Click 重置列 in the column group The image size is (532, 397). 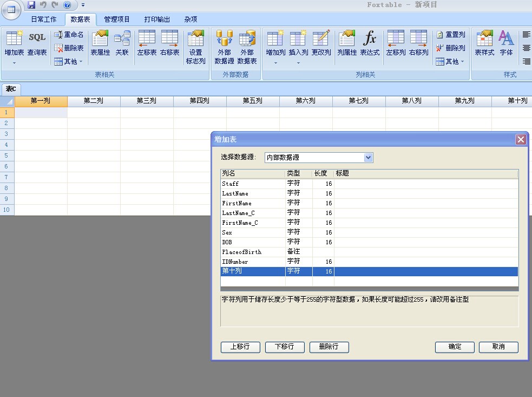coord(451,35)
